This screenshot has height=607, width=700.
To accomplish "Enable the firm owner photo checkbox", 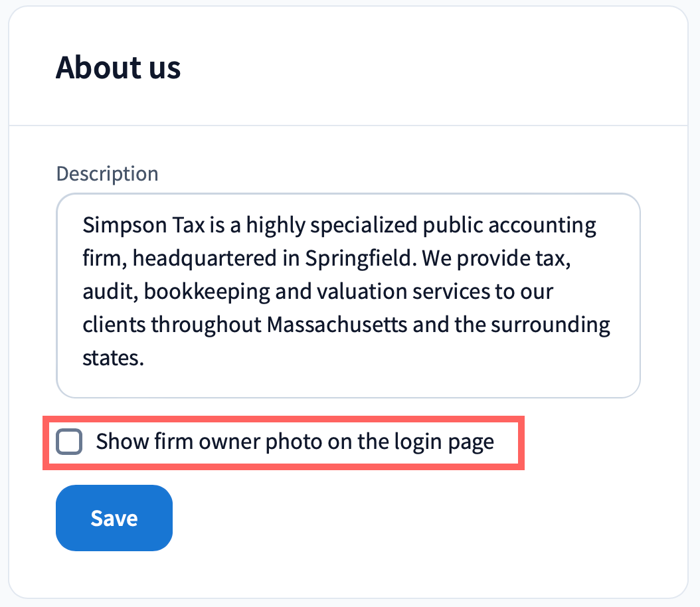I will [69, 442].
